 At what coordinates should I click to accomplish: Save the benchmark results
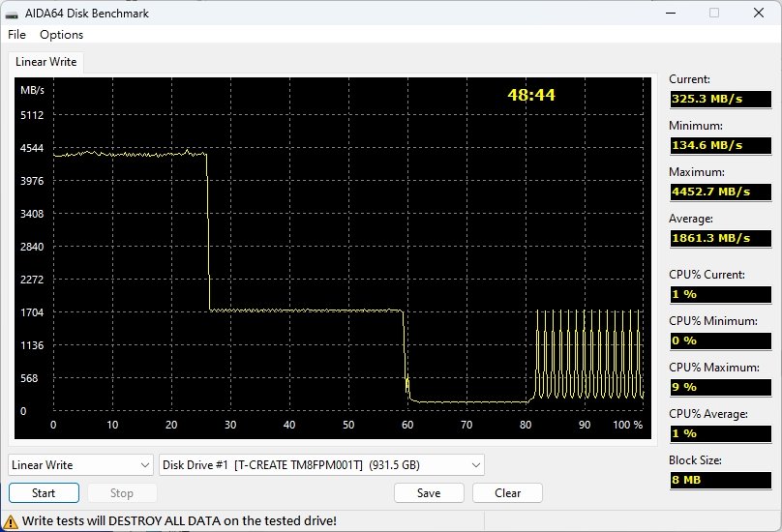tap(429, 493)
